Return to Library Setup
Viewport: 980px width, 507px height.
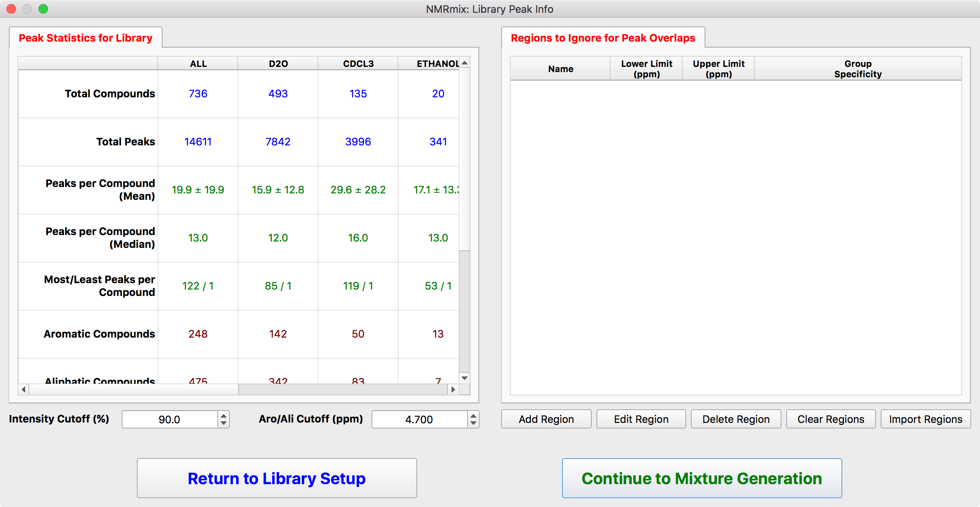[x=277, y=478]
